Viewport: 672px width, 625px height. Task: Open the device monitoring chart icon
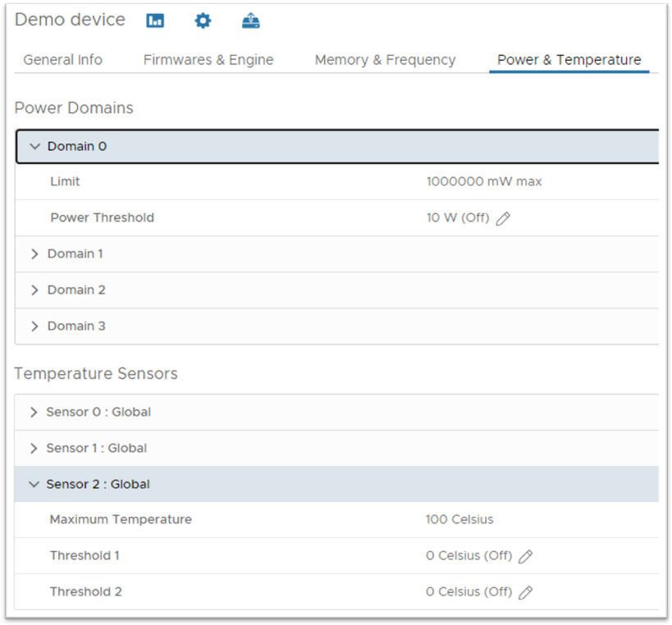click(155, 21)
